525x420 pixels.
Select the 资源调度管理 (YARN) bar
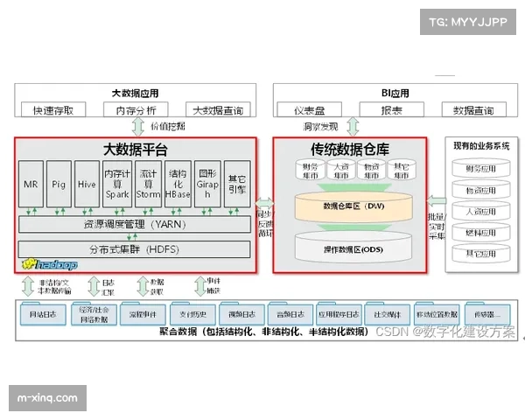coord(135,224)
